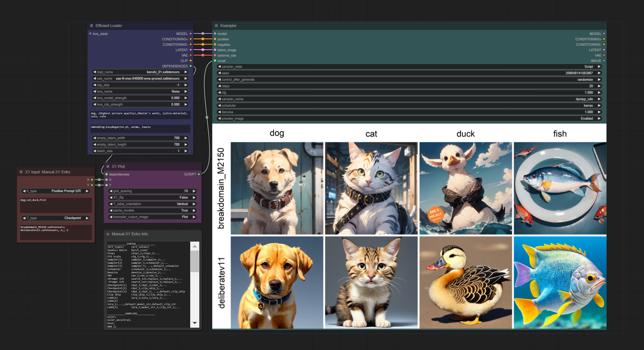Click the left arrow on steps widget

(x=219, y=86)
